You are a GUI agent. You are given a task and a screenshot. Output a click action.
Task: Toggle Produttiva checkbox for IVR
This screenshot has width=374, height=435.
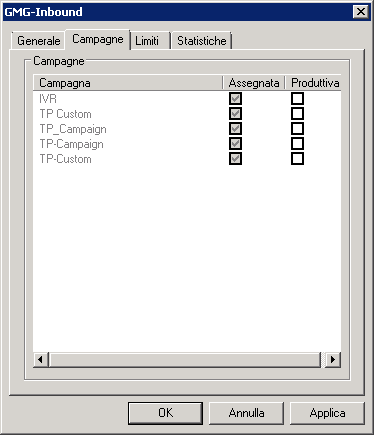pyautogui.click(x=297, y=99)
